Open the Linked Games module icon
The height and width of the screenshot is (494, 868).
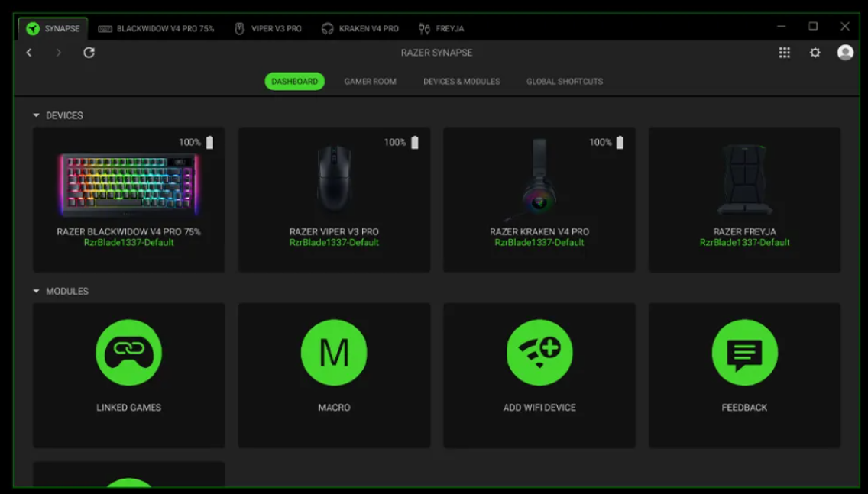click(x=128, y=353)
